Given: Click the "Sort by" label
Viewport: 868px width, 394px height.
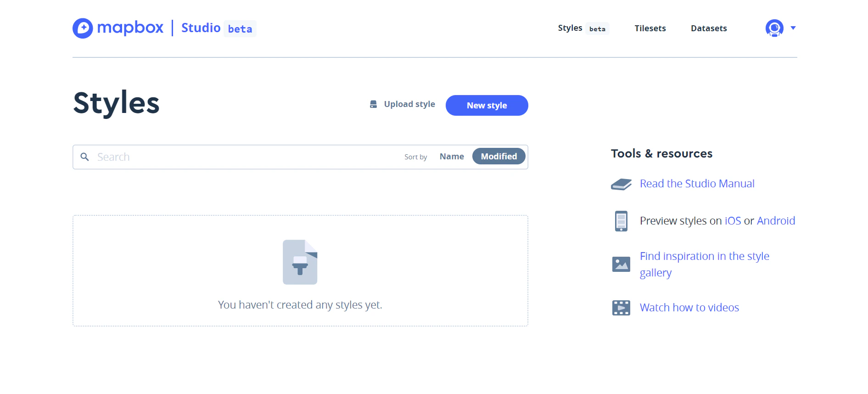Looking at the screenshot, I should pyautogui.click(x=416, y=157).
